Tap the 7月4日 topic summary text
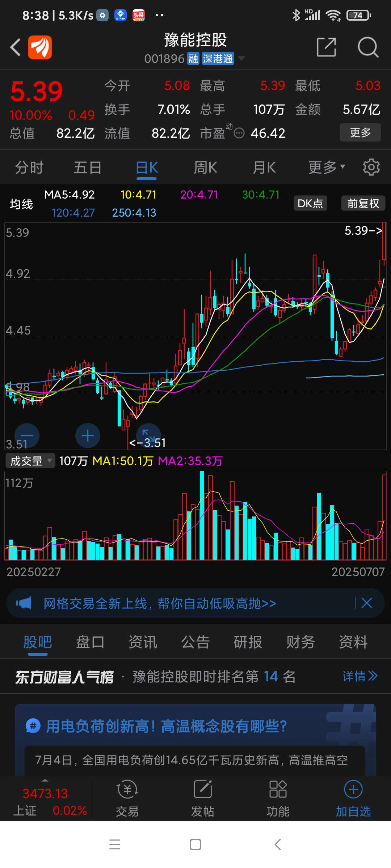The image size is (391, 868). point(191,760)
